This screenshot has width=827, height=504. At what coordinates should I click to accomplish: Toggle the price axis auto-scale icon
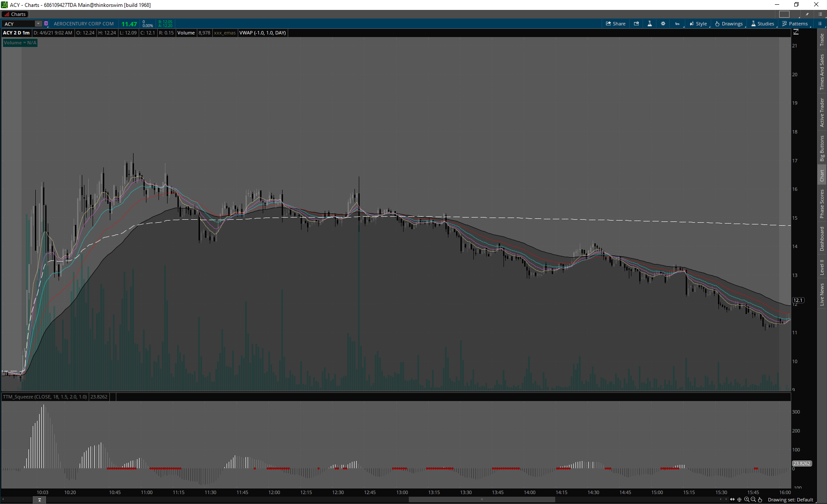click(x=796, y=32)
